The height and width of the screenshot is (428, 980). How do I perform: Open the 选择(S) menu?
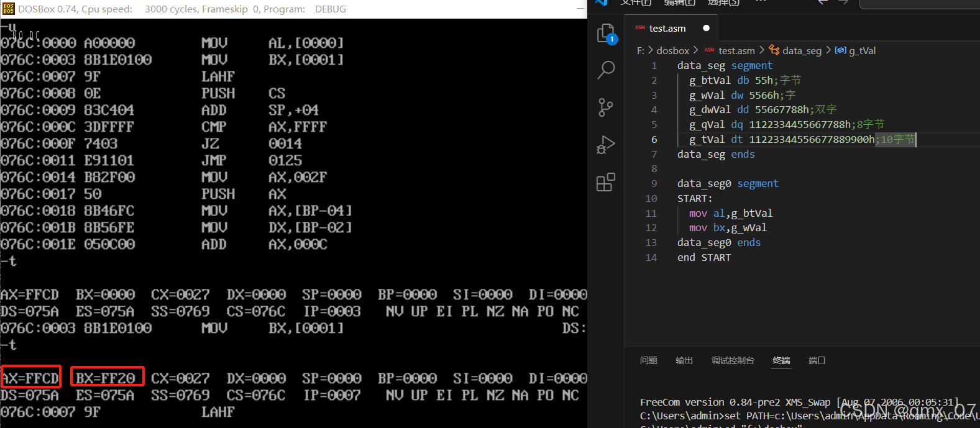tap(724, 2)
